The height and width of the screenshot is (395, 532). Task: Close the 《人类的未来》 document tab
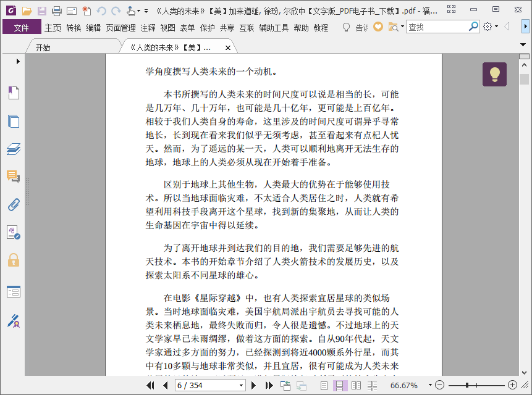tap(228, 48)
